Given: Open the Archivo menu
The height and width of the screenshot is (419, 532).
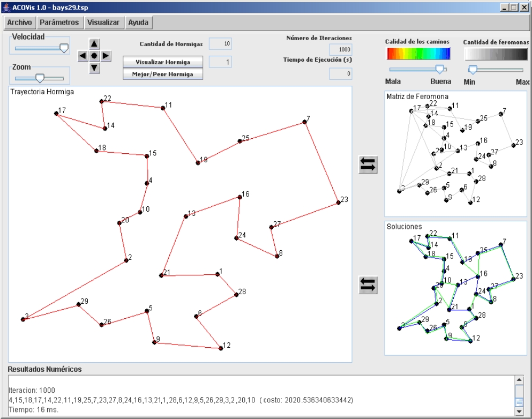Looking at the screenshot, I should click(x=19, y=23).
